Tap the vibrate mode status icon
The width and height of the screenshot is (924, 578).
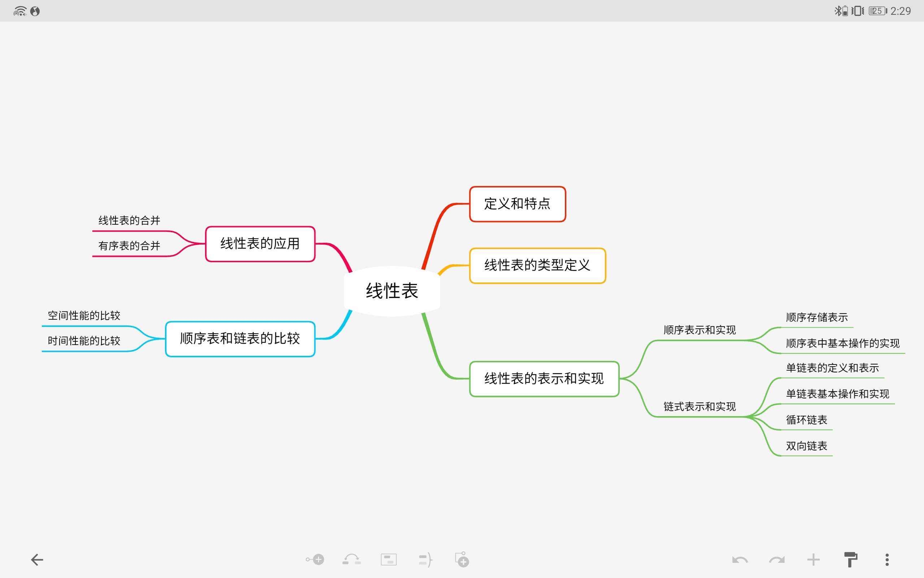(858, 11)
